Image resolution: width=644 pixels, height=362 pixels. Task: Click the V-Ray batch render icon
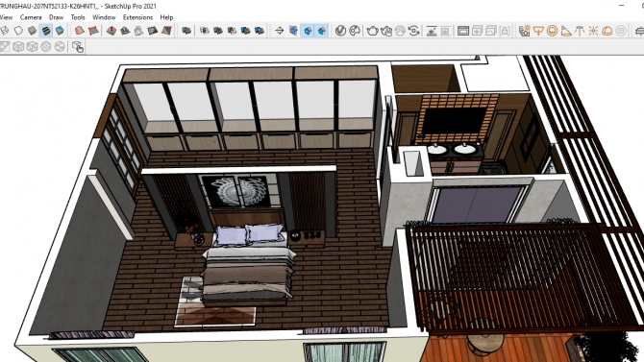477,31
